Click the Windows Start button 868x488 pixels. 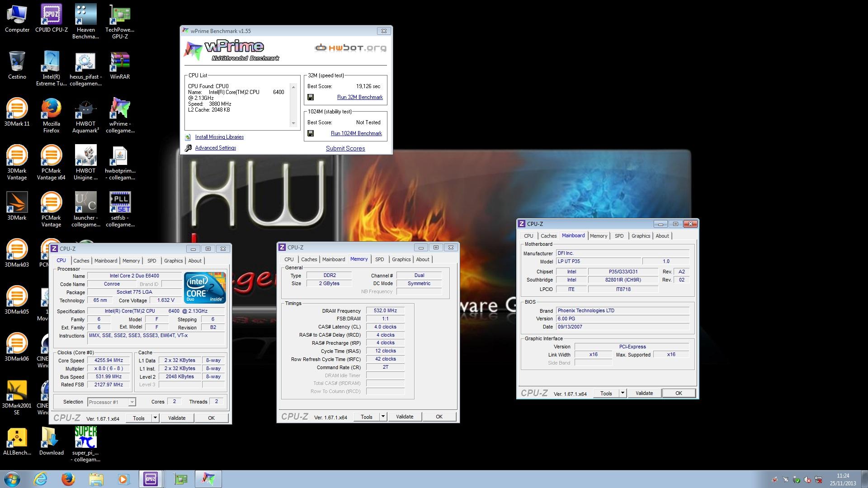[12, 479]
